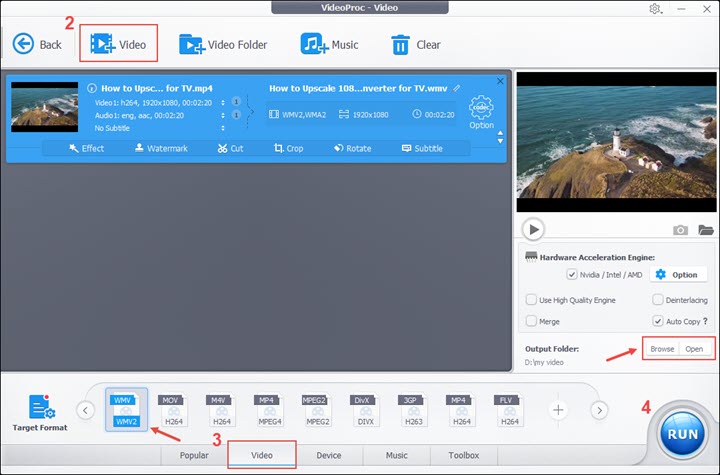The image size is (720, 475).
Task: Expand the Video1 track selector
Action: click(x=223, y=102)
